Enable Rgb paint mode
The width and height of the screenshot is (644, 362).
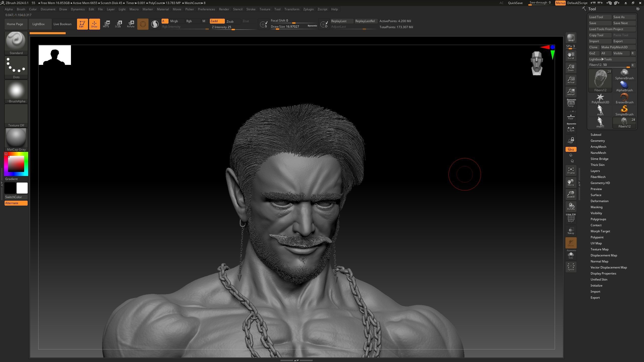(x=192, y=21)
